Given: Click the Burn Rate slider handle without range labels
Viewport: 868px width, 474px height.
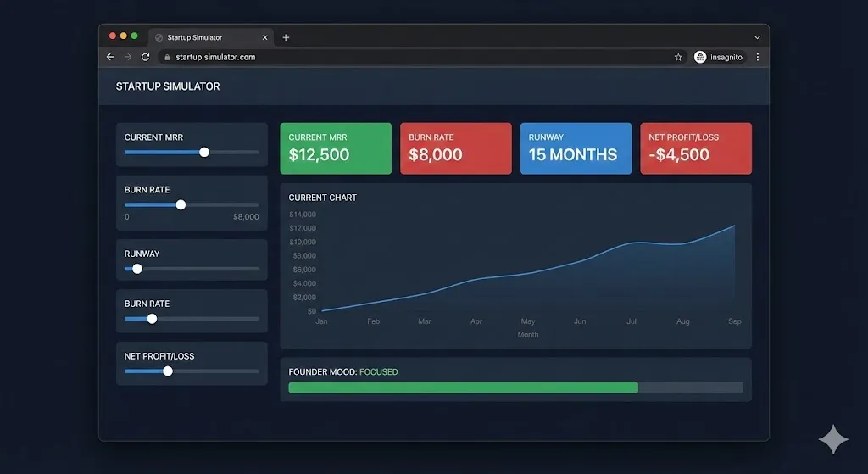Looking at the screenshot, I should (153, 319).
